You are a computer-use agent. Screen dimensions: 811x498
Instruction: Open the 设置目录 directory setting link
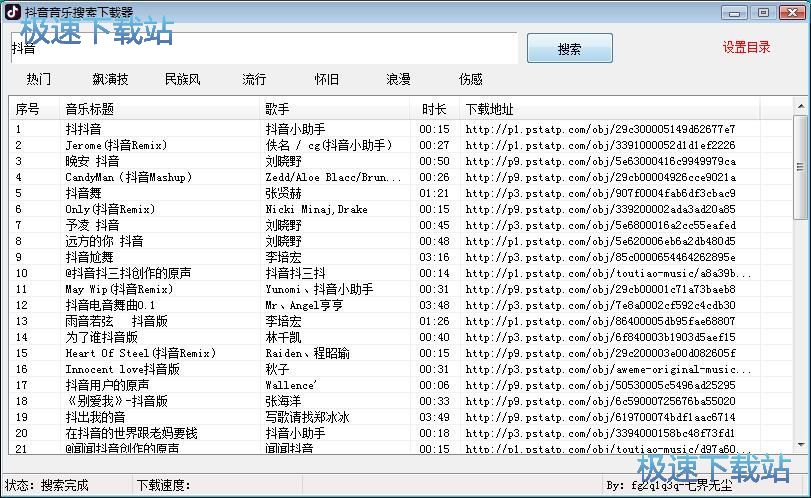pyautogui.click(x=746, y=48)
